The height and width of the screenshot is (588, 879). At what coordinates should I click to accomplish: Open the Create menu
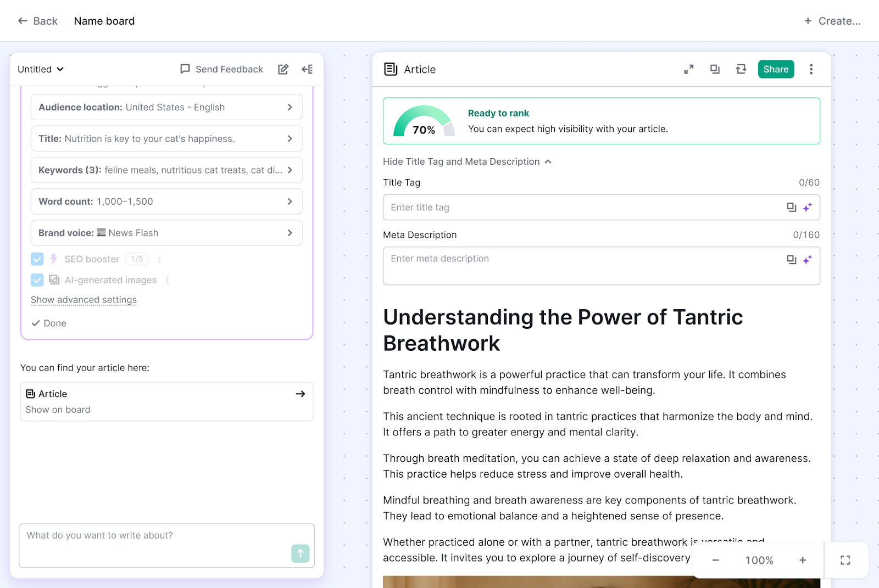pyautogui.click(x=832, y=21)
